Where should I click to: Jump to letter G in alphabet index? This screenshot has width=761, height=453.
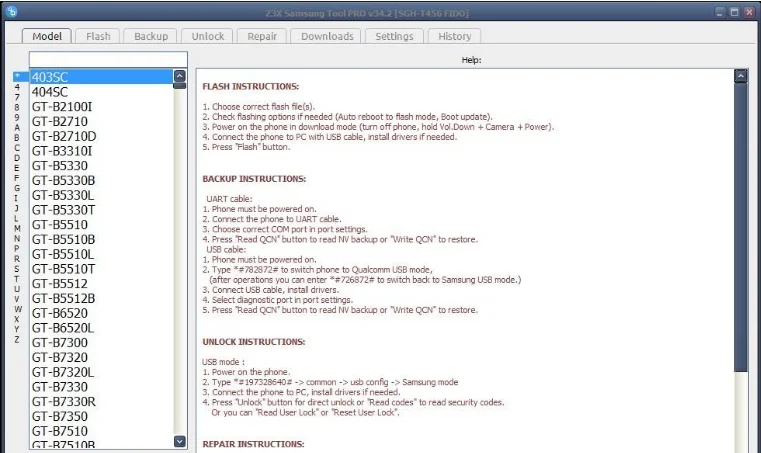coord(17,188)
